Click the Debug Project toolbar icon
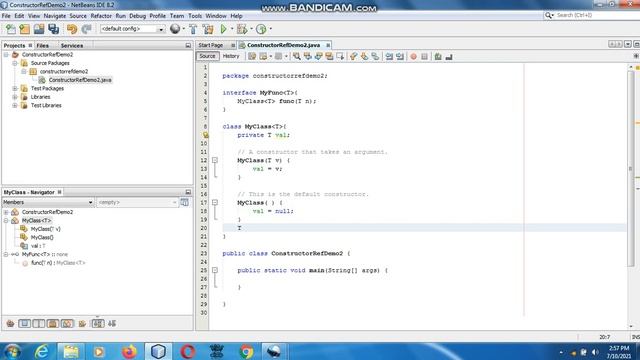This screenshot has width=640, height=360. pyautogui.click(x=242, y=29)
